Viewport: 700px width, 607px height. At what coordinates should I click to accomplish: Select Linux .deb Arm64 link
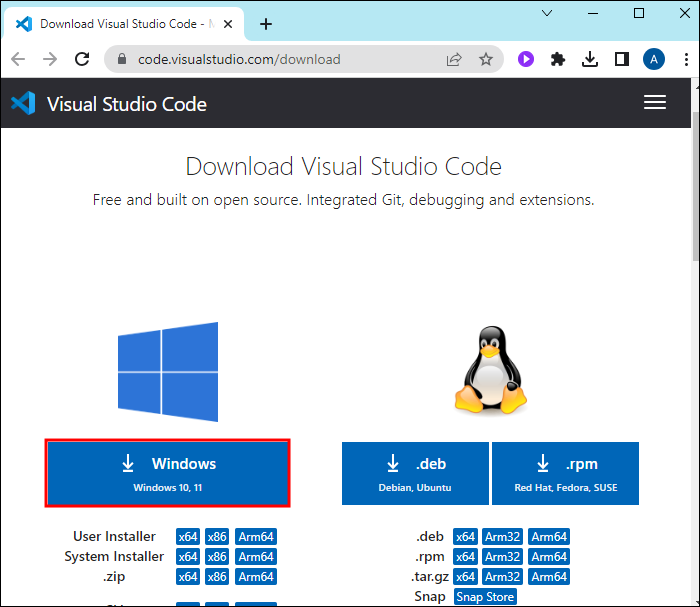pyautogui.click(x=549, y=536)
